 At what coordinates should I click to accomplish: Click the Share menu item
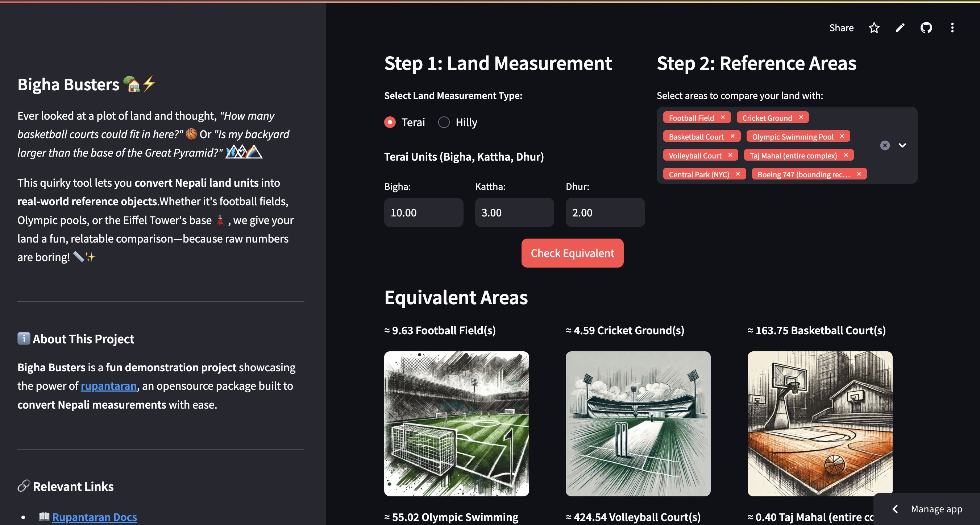(841, 28)
